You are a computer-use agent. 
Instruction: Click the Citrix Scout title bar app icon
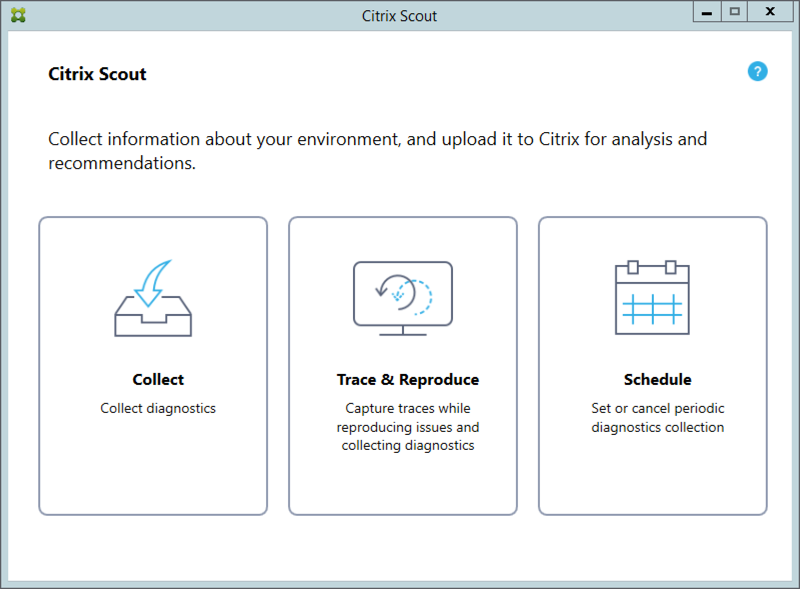click(18, 15)
